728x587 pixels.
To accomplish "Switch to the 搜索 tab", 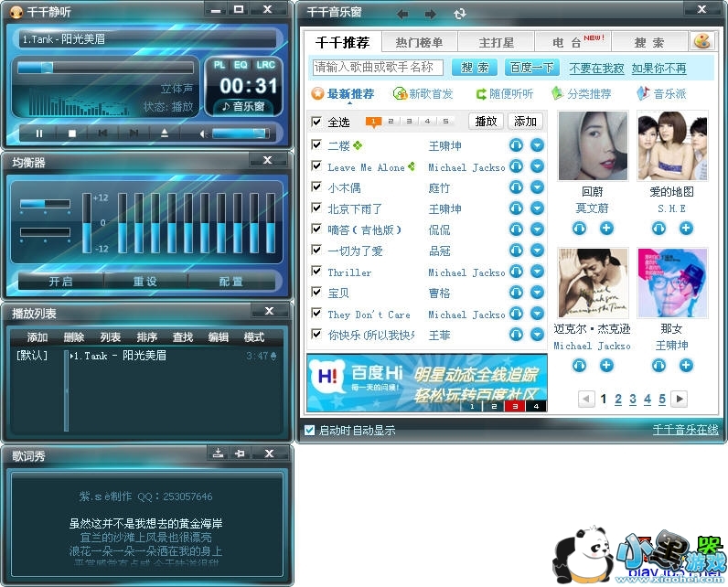I will (649, 43).
